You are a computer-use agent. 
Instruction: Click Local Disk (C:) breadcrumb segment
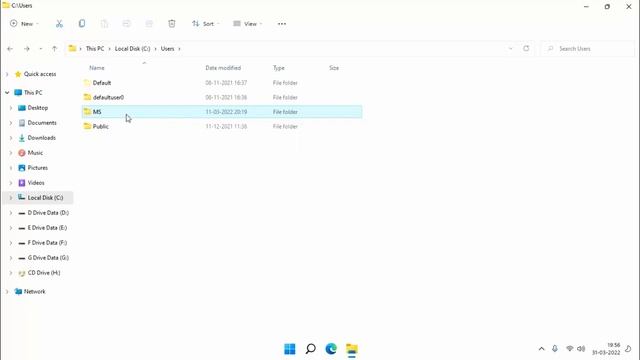coord(132,49)
